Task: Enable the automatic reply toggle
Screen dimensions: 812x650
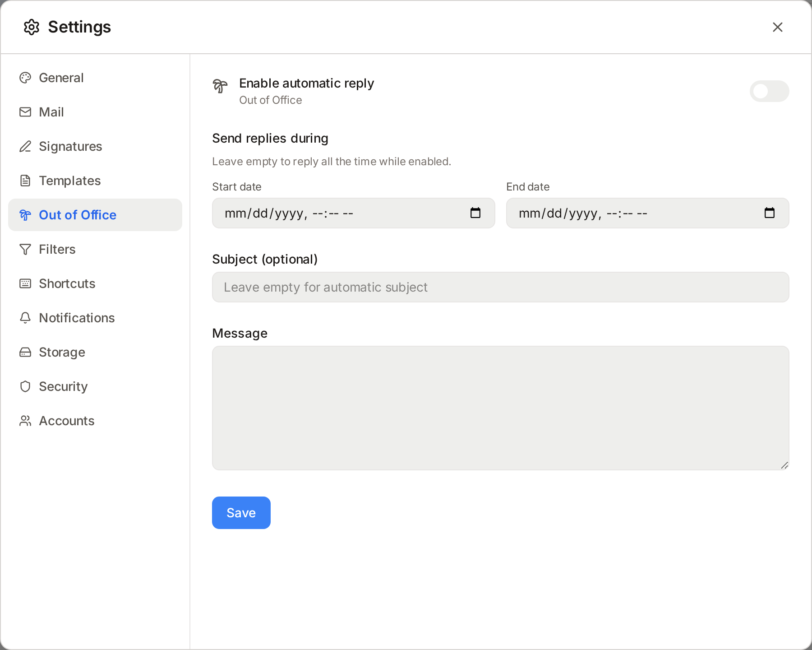Action: tap(769, 91)
